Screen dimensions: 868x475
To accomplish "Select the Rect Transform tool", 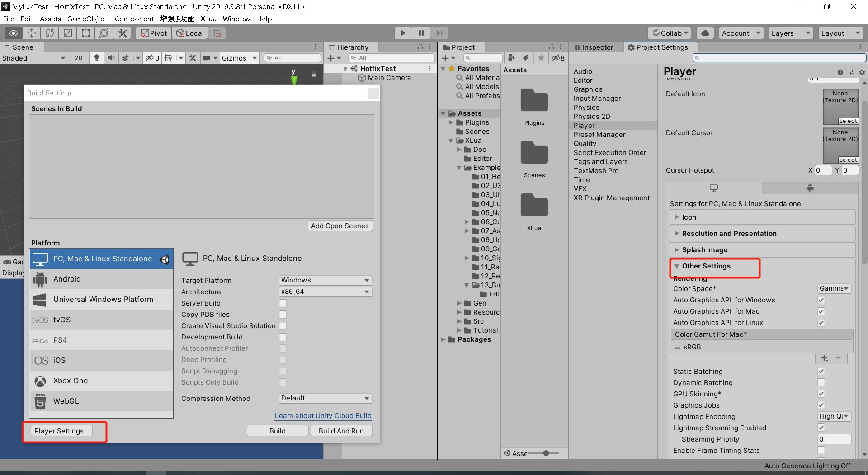I will click(x=86, y=33).
